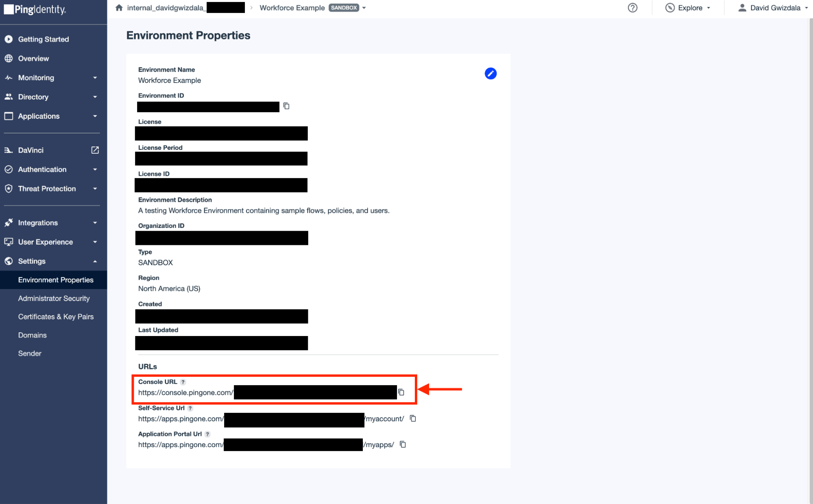Click the Workforce Example environment dropdown

[365, 8]
